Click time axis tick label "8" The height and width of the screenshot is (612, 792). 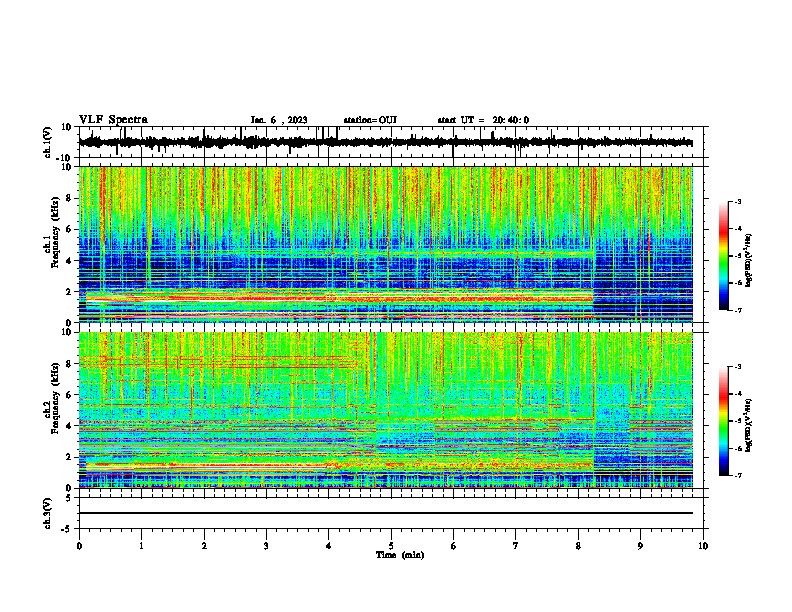(578, 546)
